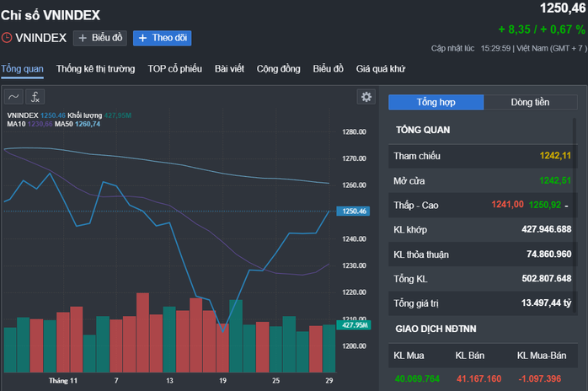
Task: Click the 1280.00 price axis label
Action: tap(354, 131)
